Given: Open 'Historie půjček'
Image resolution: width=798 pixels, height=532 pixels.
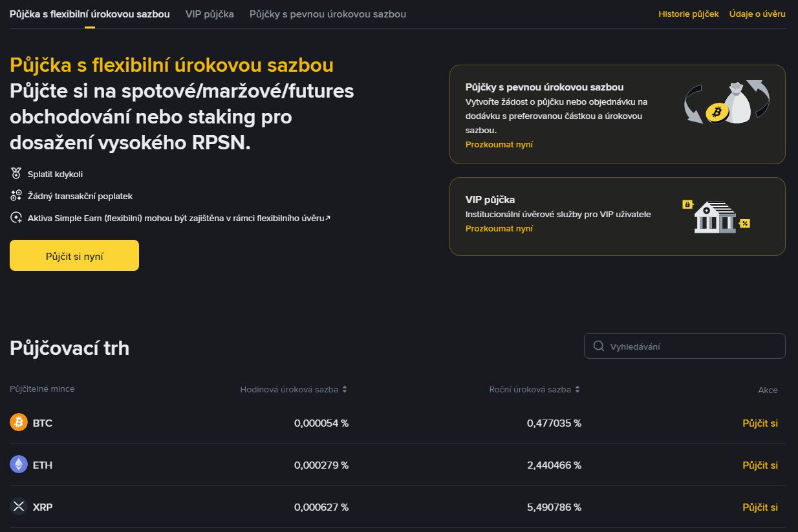Looking at the screenshot, I should [688, 14].
